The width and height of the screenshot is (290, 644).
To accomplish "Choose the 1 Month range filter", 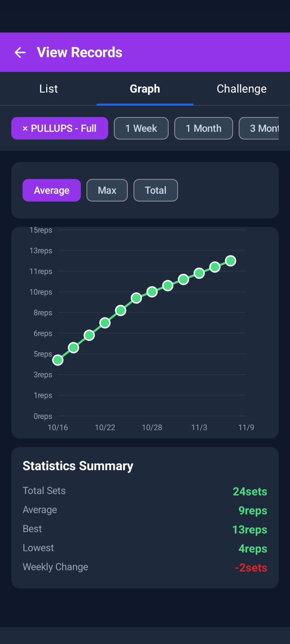I will pyautogui.click(x=203, y=128).
